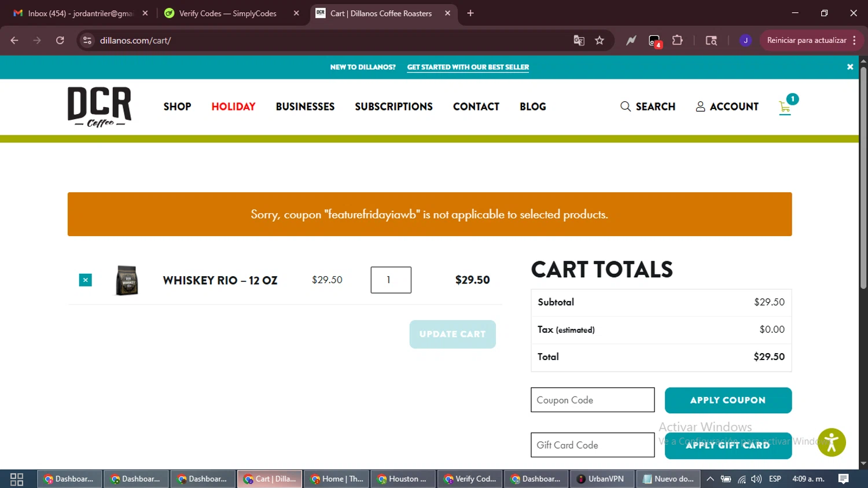Open the Chrome three-dot menu
Image resolution: width=868 pixels, height=488 pixels.
[x=855, y=41]
